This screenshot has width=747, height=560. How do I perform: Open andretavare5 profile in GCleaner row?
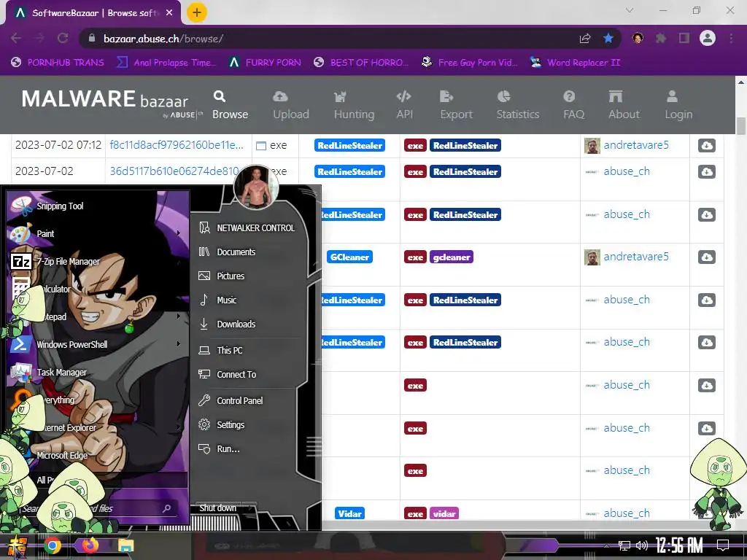click(x=636, y=257)
